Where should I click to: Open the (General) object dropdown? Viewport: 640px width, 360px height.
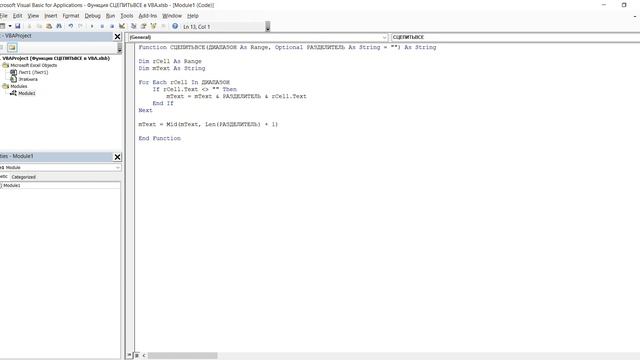(384, 37)
